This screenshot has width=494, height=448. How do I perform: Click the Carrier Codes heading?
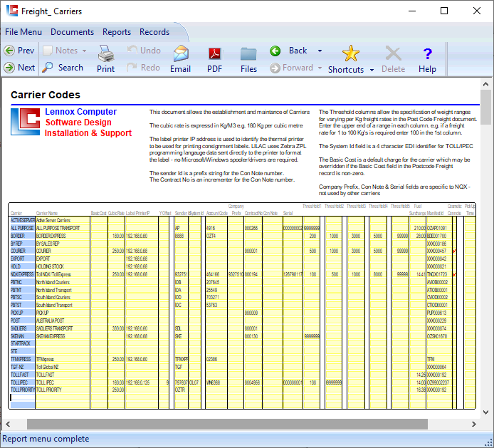click(x=46, y=95)
